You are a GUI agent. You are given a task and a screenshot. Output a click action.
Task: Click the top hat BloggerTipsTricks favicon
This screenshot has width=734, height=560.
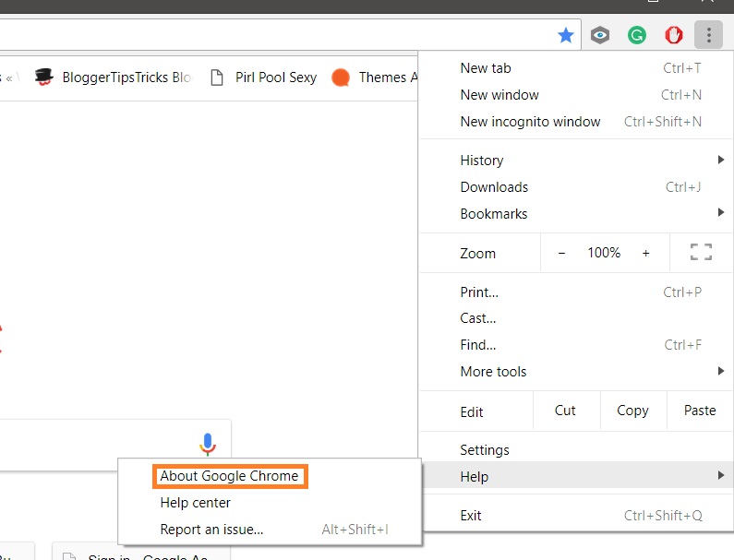point(44,77)
